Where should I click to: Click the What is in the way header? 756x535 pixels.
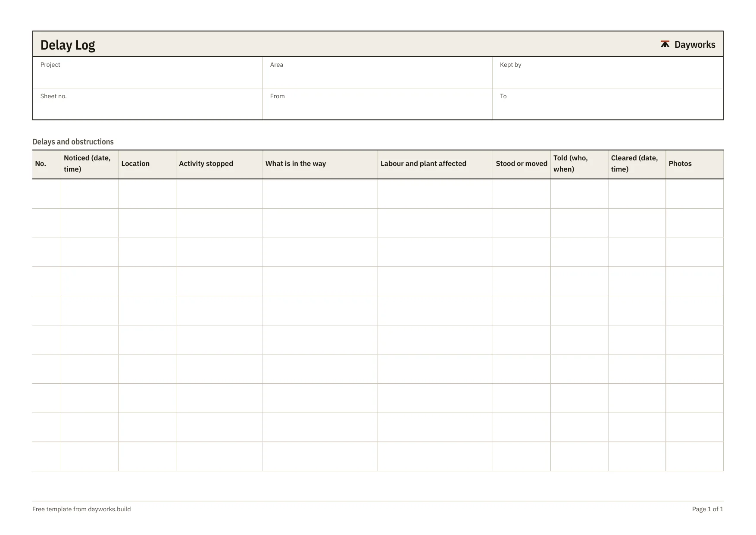coord(320,164)
